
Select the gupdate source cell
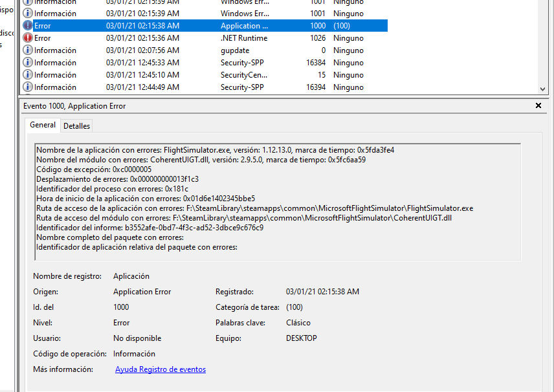pyautogui.click(x=235, y=50)
